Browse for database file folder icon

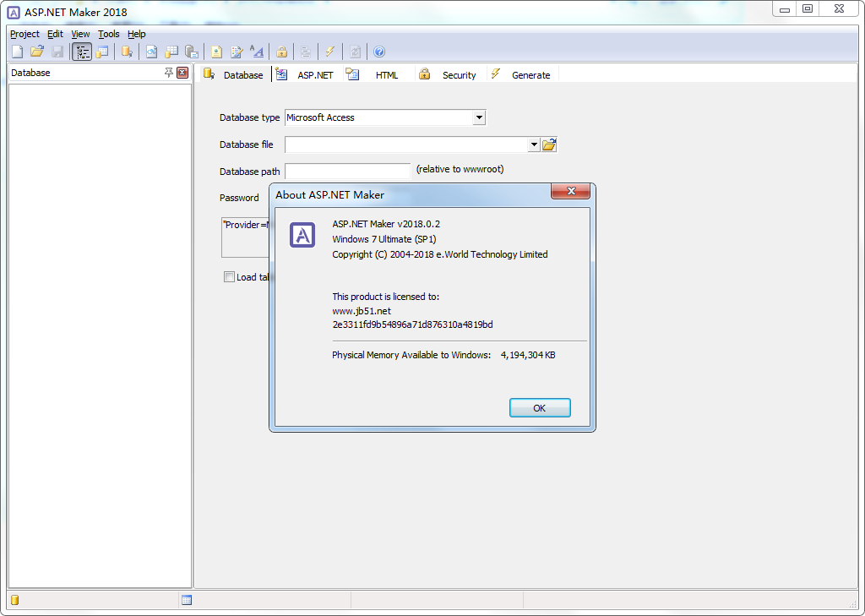point(549,144)
